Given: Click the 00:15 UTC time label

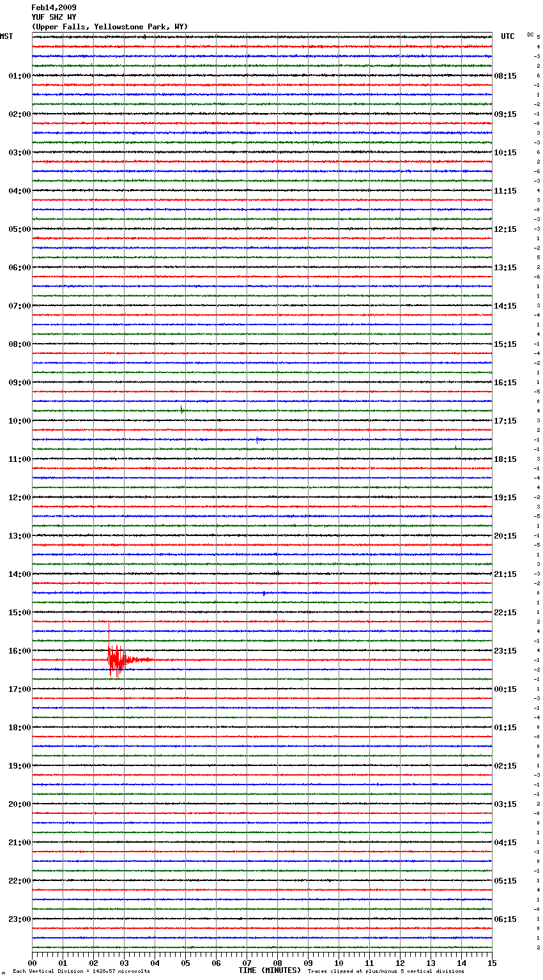Looking at the screenshot, I should click(x=505, y=689).
